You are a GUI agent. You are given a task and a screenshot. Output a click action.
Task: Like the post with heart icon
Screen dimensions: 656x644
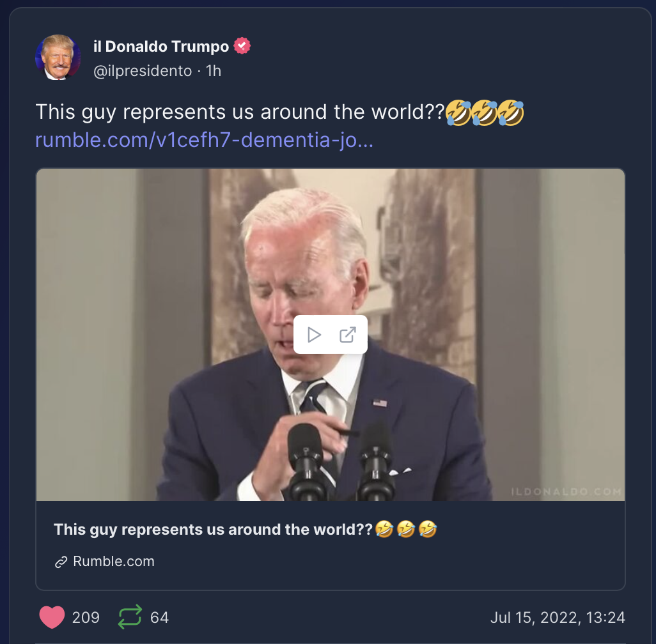[52, 617]
